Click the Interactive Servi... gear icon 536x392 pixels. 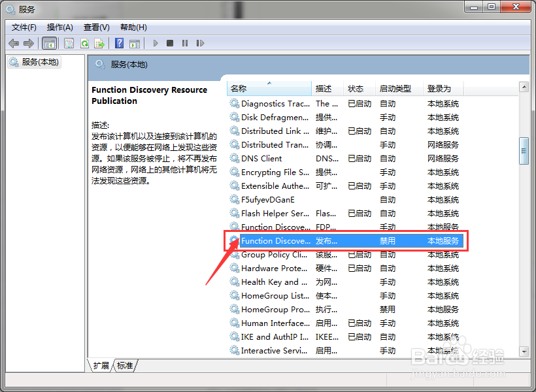235,350
